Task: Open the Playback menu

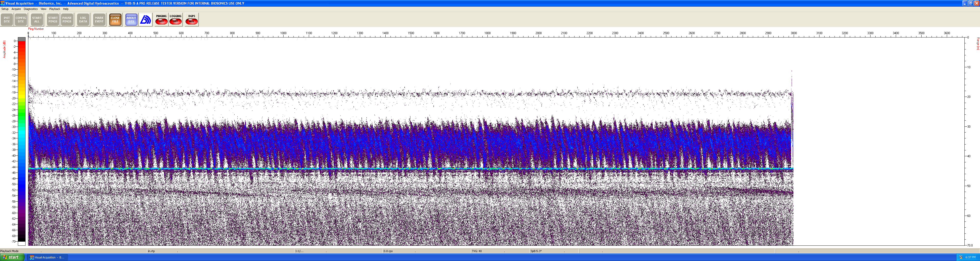Action: pyautogui.click(x=54, y=9)
